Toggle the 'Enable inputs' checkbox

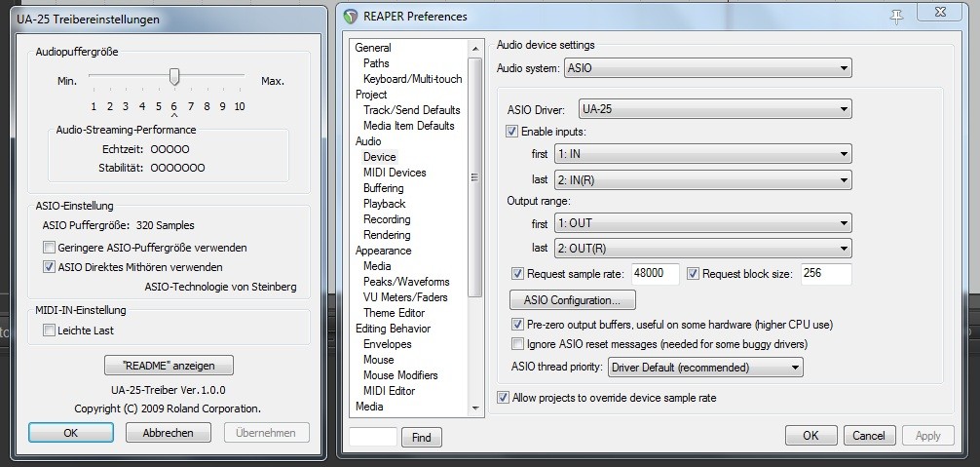click(x=511, y=132)
